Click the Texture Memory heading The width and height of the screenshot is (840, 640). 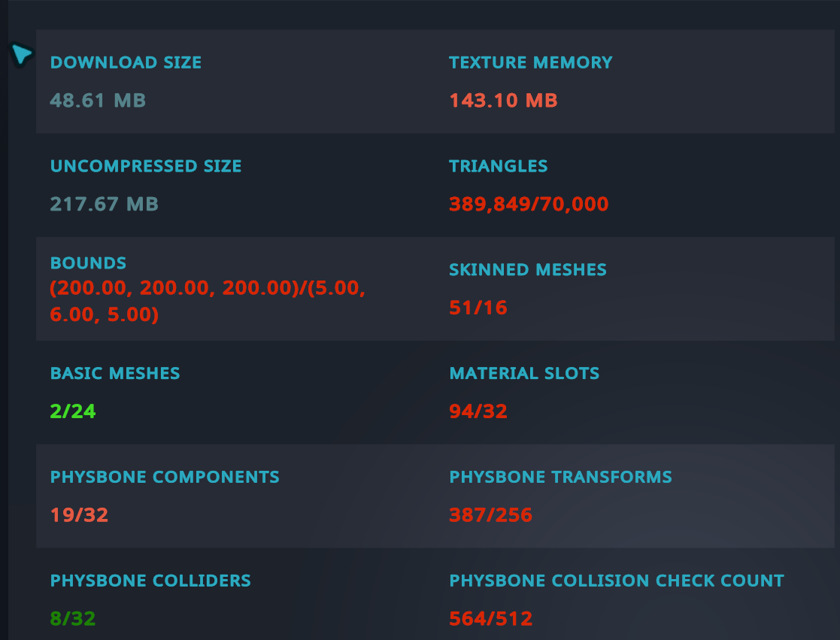(x=530, y=62)
